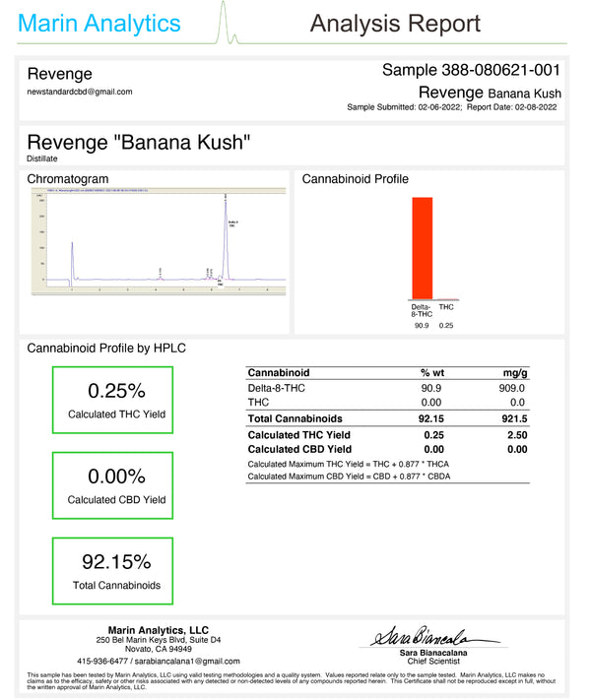Click the red Delta-8-THC bar
This screenshot has width=591, height=700.
[x=422, y=246]
